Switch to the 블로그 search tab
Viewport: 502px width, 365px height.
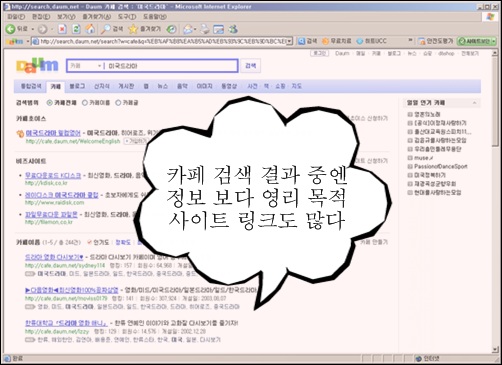pyautogui.click(x=77, y=86)
